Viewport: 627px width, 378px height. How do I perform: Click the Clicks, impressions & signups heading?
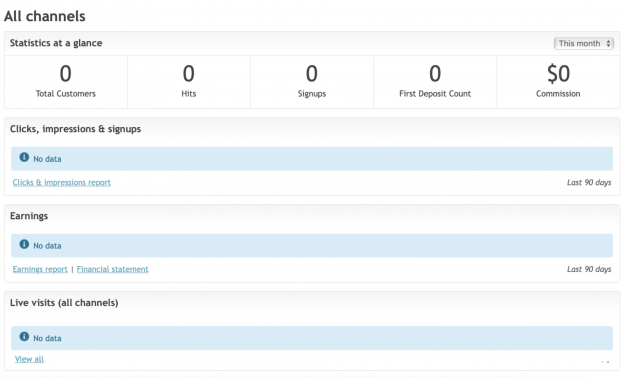pyautogui.click(x=75, y=129)
